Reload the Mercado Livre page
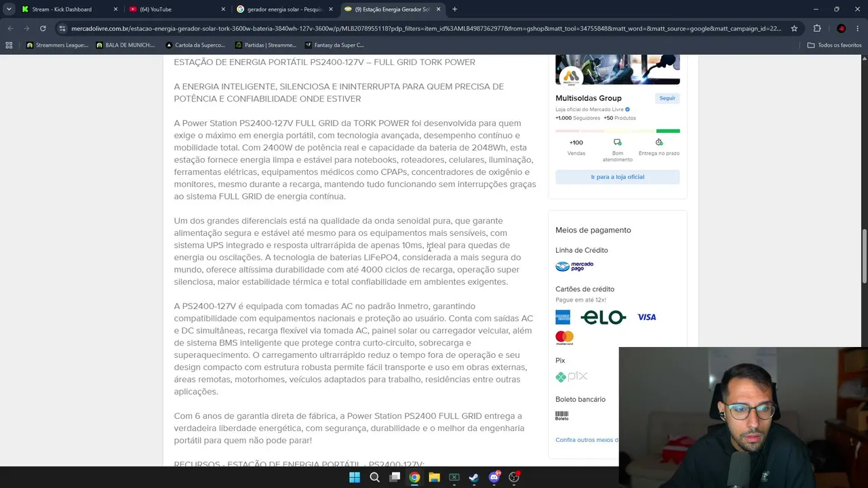868x488 pixels. tap(43, 28)
